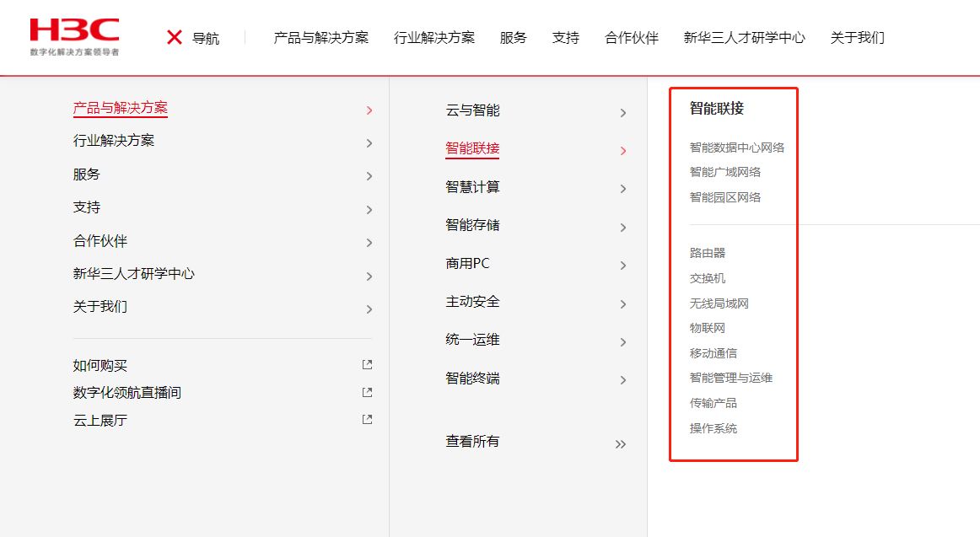Expand chevron next to 支持 in left panel
Screen dimensions: 980x537
click(x=369, y=210)
